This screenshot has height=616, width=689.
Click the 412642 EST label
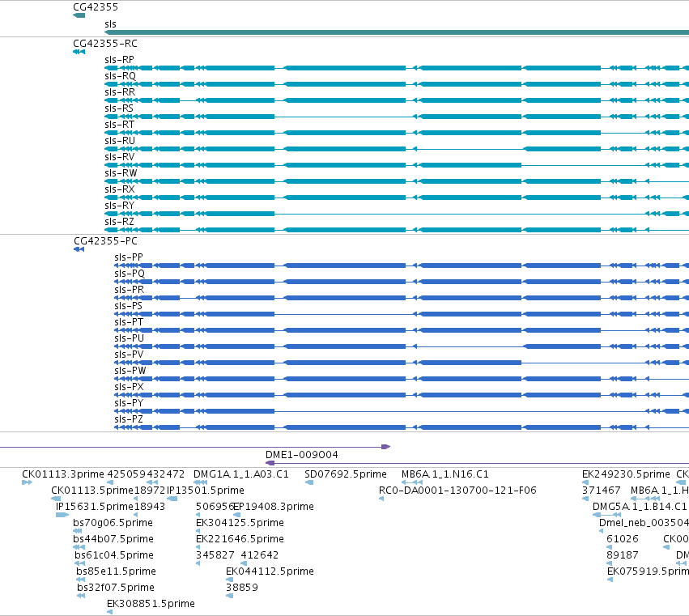(x=260, y=555)
